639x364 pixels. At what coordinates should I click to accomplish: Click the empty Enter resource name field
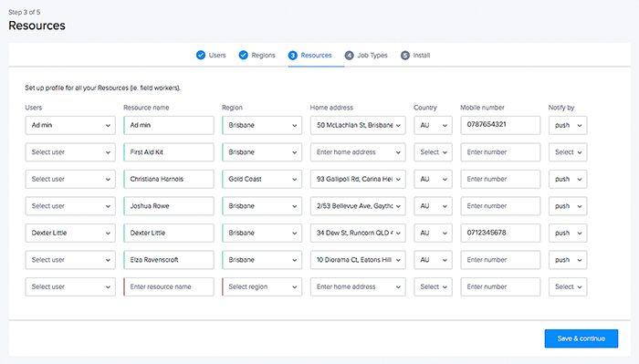click(169, 286)
